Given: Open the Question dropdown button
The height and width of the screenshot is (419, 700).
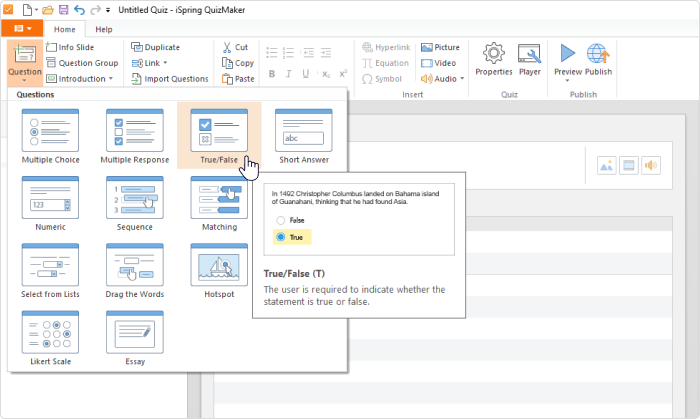Looking at the screenshot, I should (25, 63).
